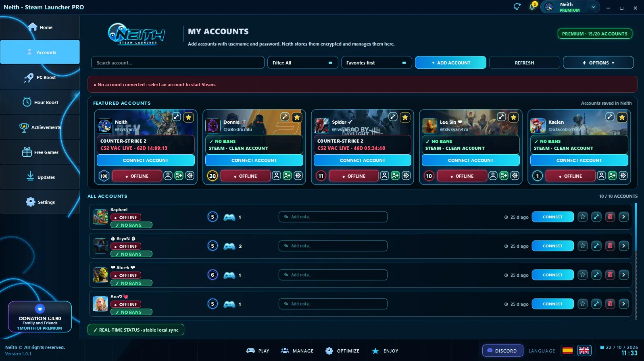Delete the Shrek account
Image resolution: width=644 pixels, height=361 pixels.
[610, 275]
